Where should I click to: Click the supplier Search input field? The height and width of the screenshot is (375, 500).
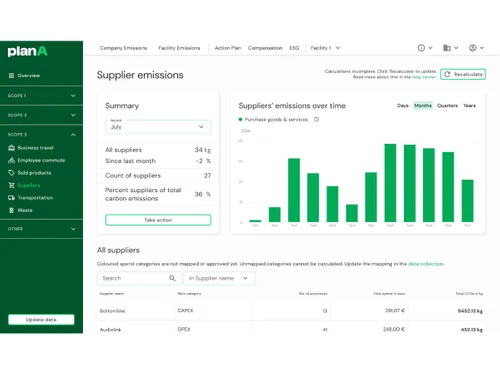coord(139,278)
